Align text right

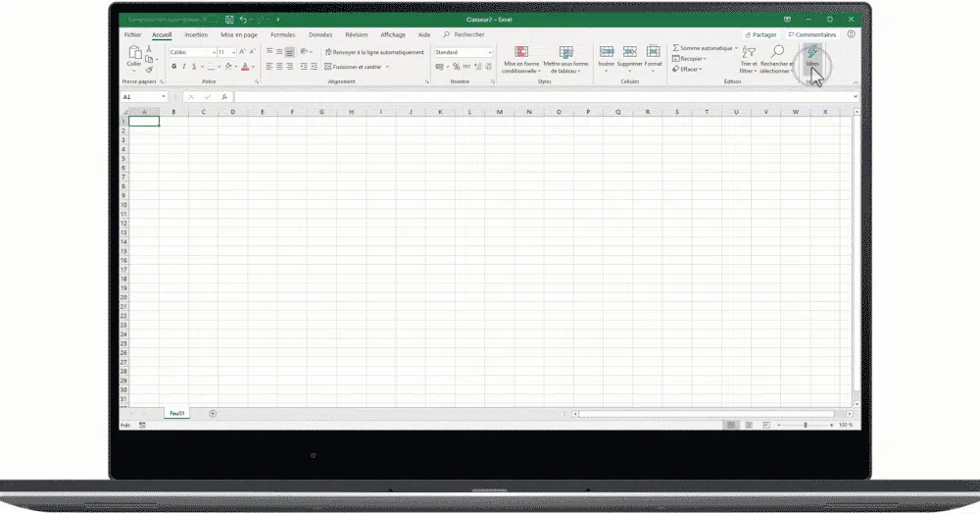tap(289, 67)
